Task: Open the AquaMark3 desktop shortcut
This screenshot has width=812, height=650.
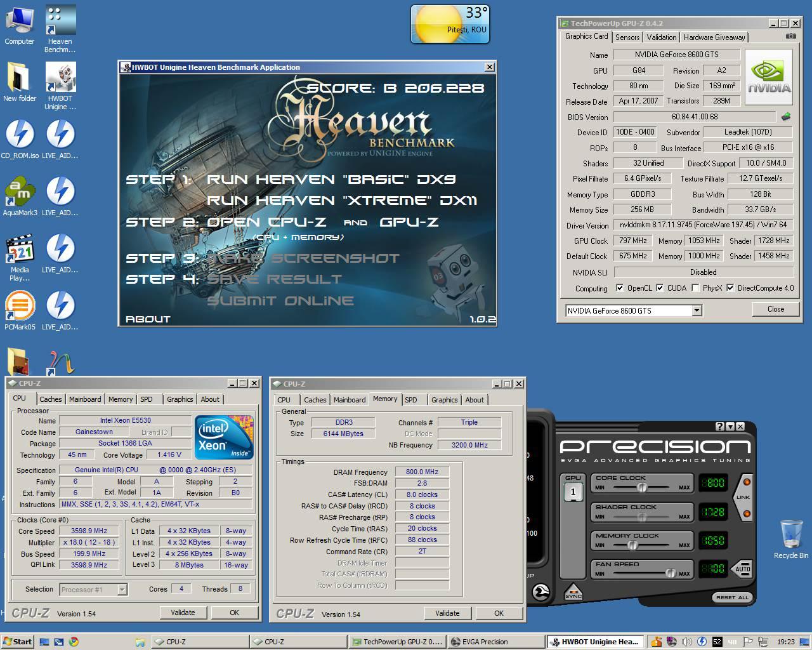Action: click(x=20, y=197)
